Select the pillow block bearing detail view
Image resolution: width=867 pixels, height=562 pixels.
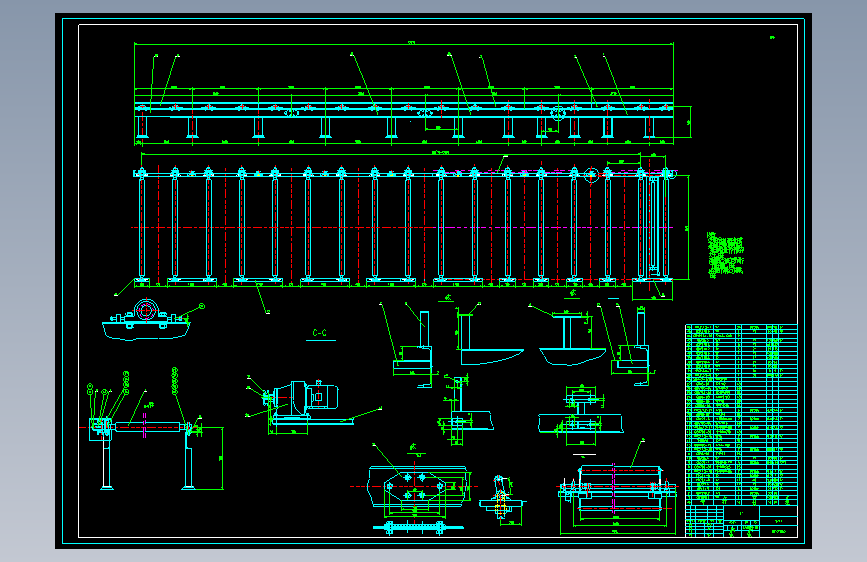pyautogui.click(x=147, y=320)
